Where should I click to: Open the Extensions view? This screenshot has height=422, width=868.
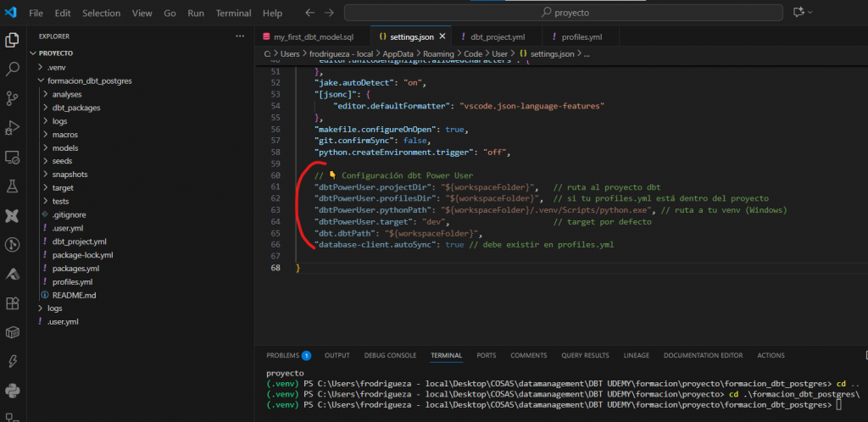click(x=13, y=303)
